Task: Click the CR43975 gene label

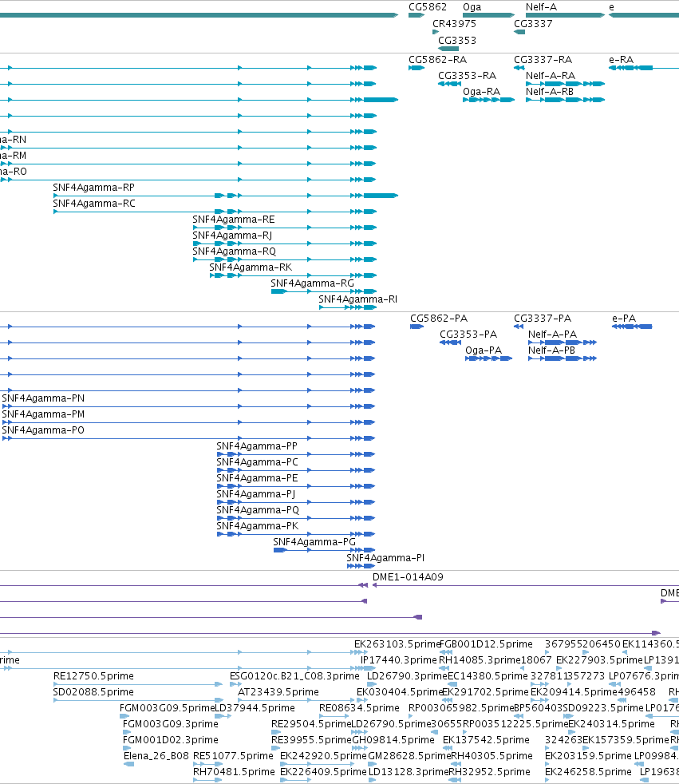Action: [x=454, y=23]
